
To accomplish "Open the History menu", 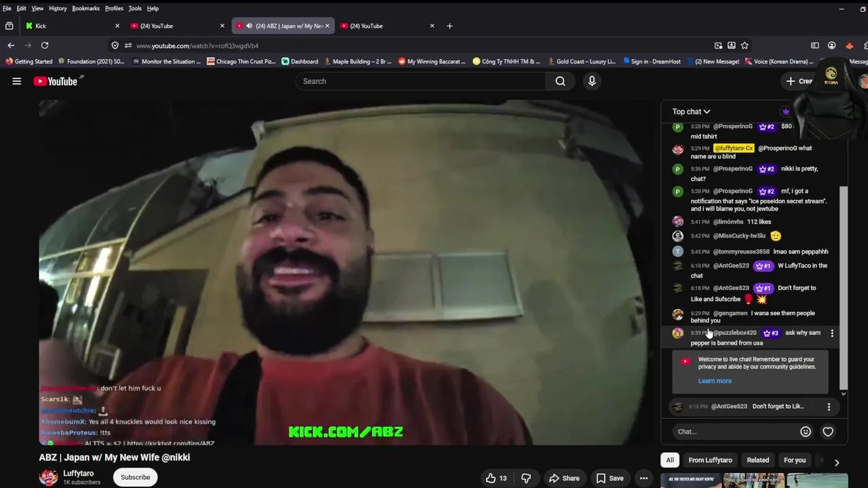I will point(58,8).
